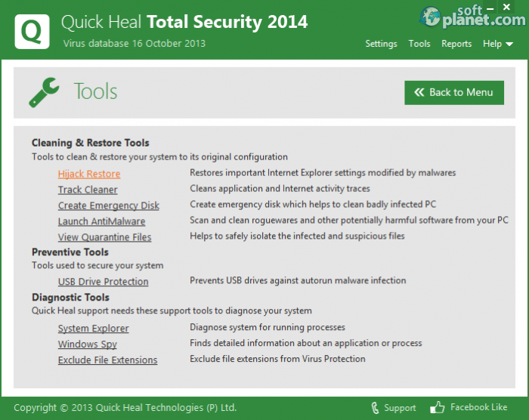This screenshot has width=529, height=420.
Task: Click 'Helps to safely isolate' description
Action: 297,236
